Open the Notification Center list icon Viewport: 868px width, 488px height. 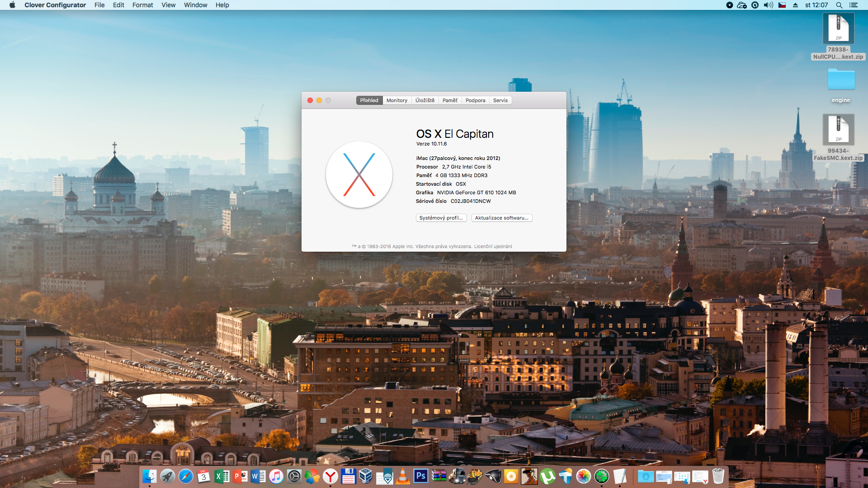pyautogui.click(x=854, y=5)
